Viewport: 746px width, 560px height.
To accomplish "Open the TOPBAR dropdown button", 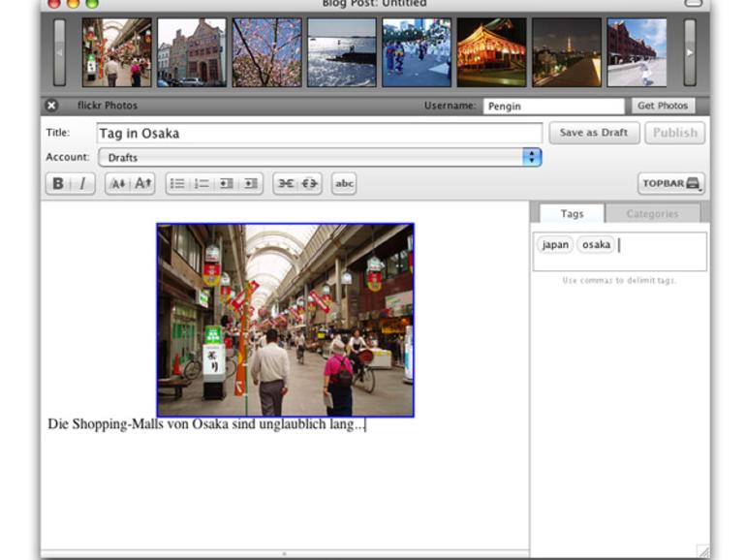I will (x=670, y=183).
